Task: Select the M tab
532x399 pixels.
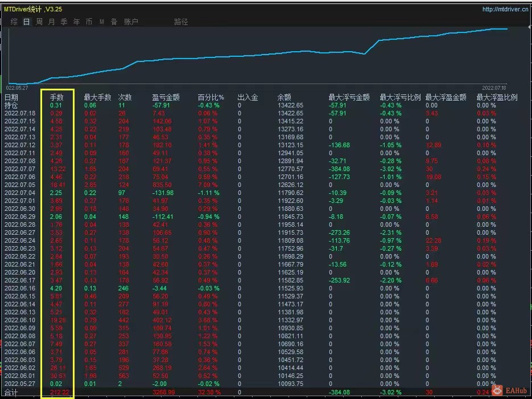Action: click(101, 22)
